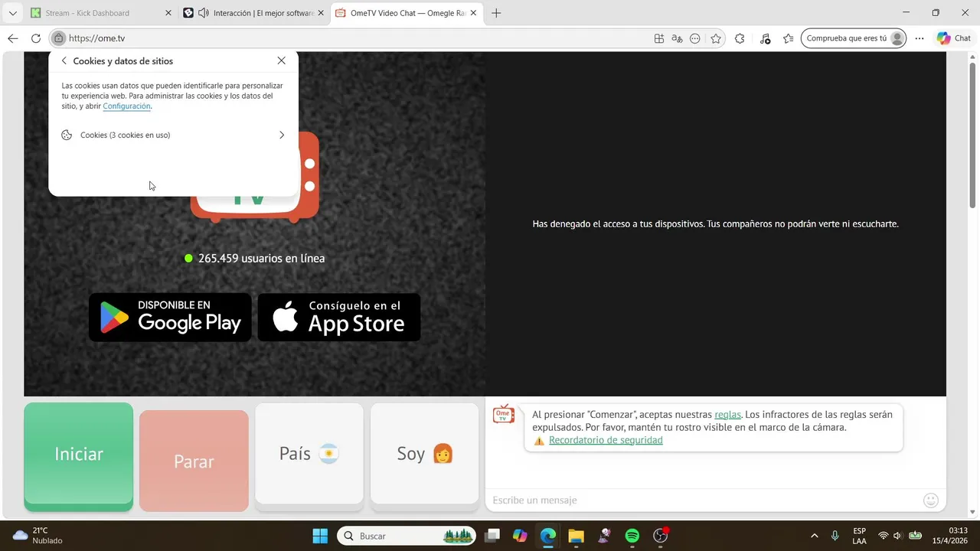Close the Interacción tab
This screenshot has height=551, width=980.
click(x=322, y=13)
